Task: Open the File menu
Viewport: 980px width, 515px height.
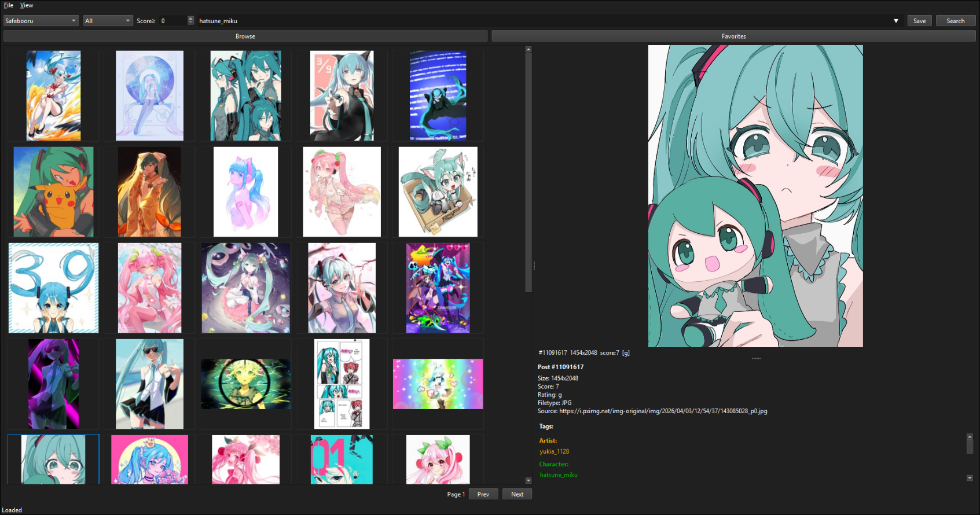Action: 9,5
